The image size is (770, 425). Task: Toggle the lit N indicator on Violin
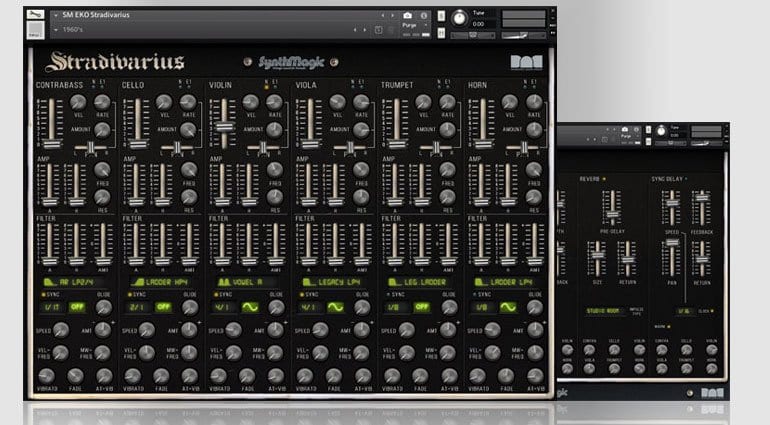coord(267,87)
